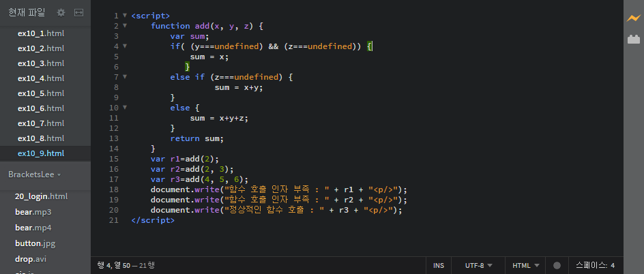644x274 pixels.
Task: Split the editor view icon
Action: (x=78, y=13)
